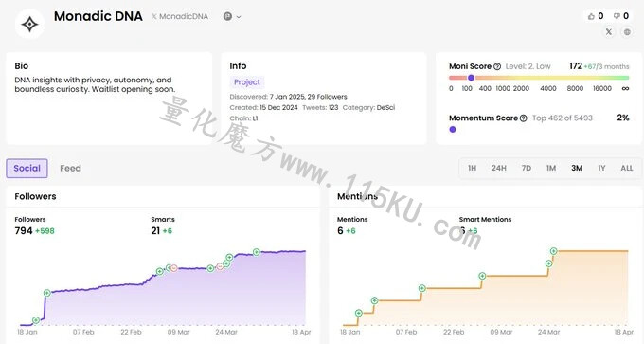Image resolution: width=644 pixels, height=344 pixels.
Task: Select the 3M time range
Action: point(577,168)
